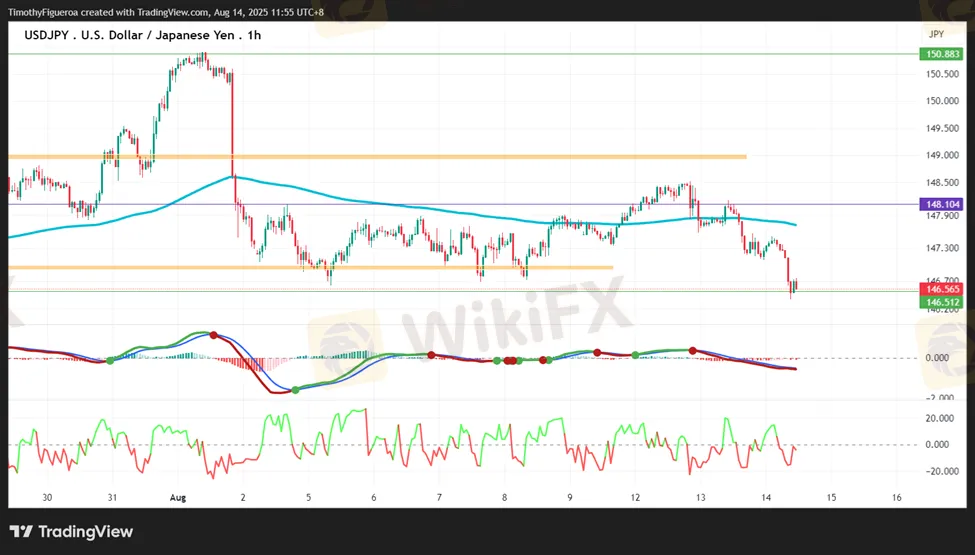Click the red 146.565 current price label
This screenshot has height=555, width=975.
(x=942, y=289)
